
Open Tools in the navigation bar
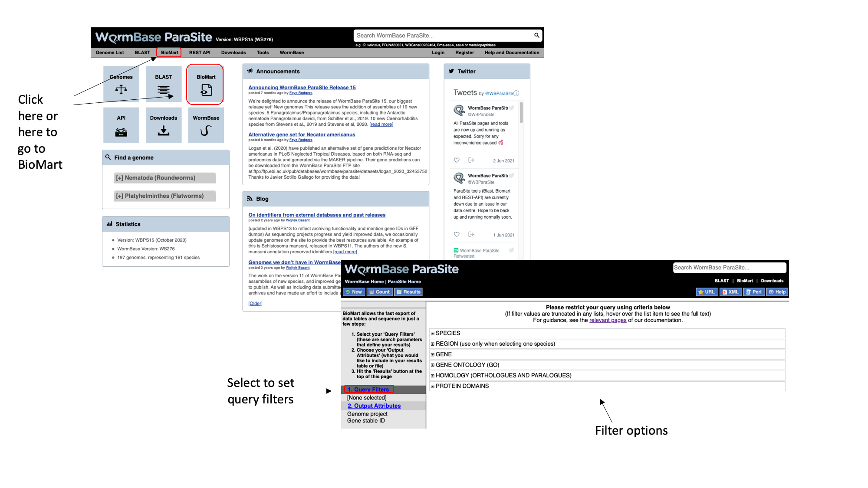click(263, 52)
